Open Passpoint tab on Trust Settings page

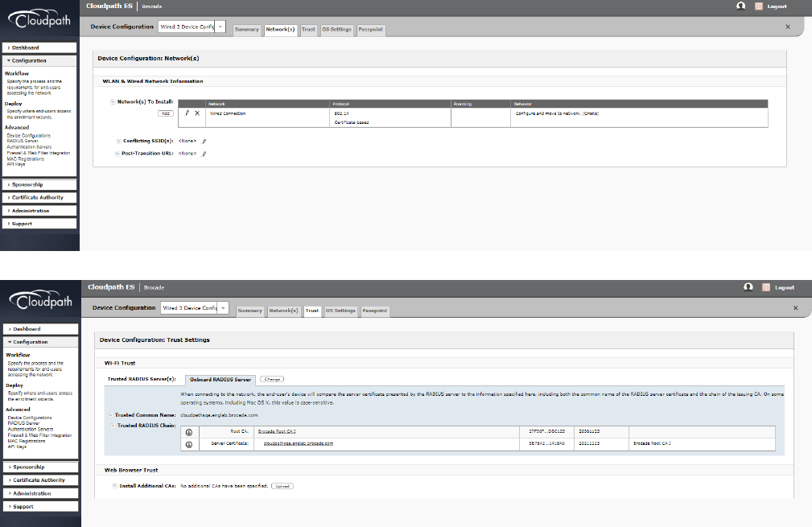tap(374, 311)
